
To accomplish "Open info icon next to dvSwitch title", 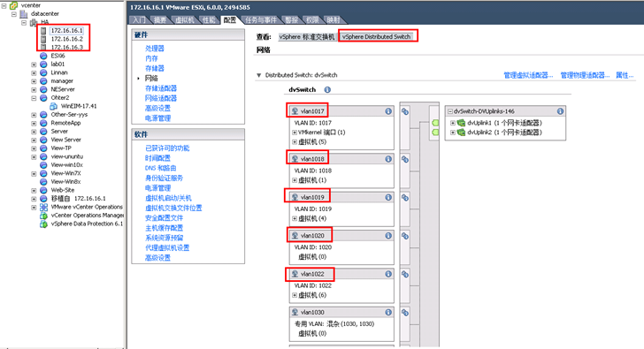I will (x=327, y=89).
